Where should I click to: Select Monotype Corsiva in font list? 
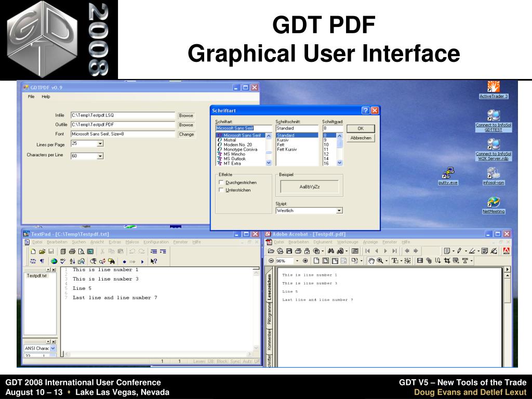[240, 149]
